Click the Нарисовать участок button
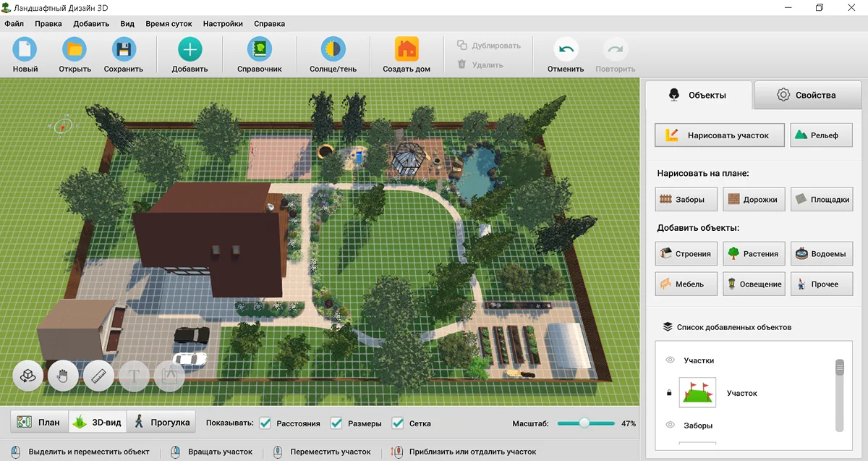 pos(720,135)
